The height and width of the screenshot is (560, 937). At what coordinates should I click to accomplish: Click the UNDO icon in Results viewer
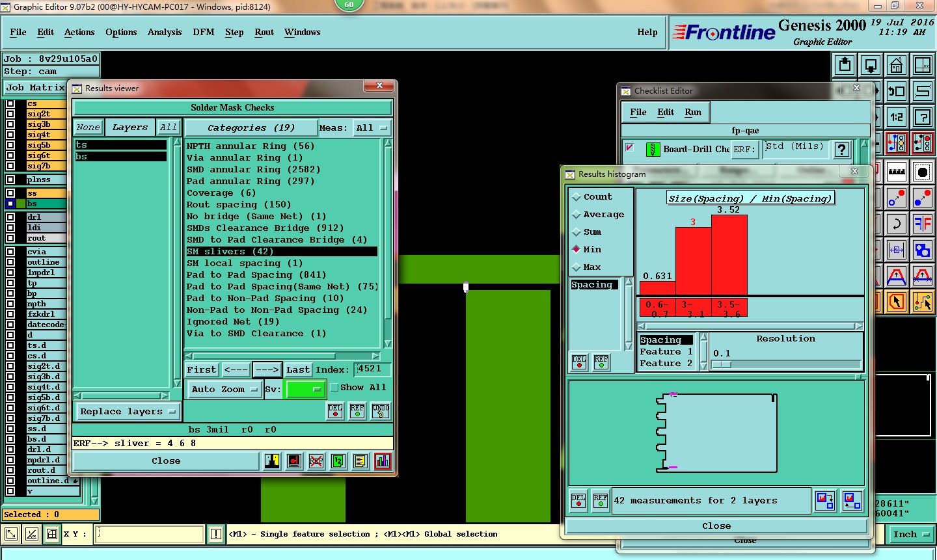[x=381, y=411]
